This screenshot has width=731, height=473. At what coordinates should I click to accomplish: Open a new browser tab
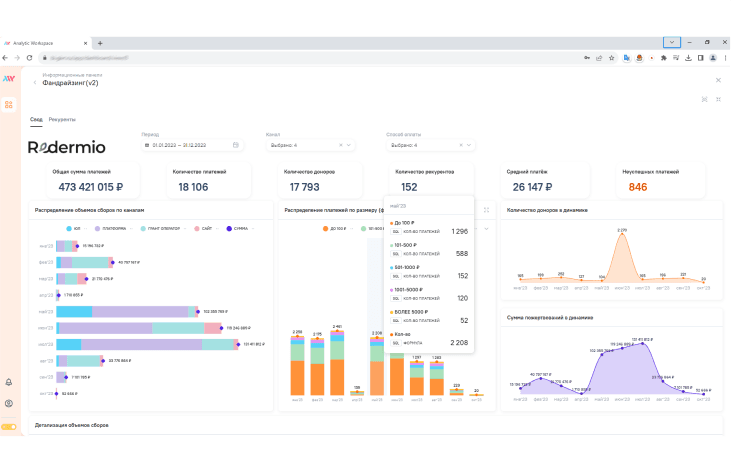coord(100,43)
